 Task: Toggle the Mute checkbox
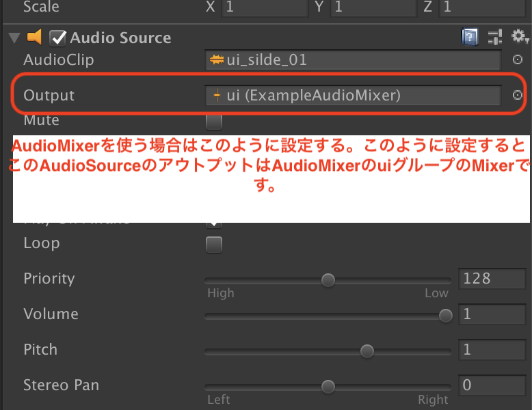(214, 122)
